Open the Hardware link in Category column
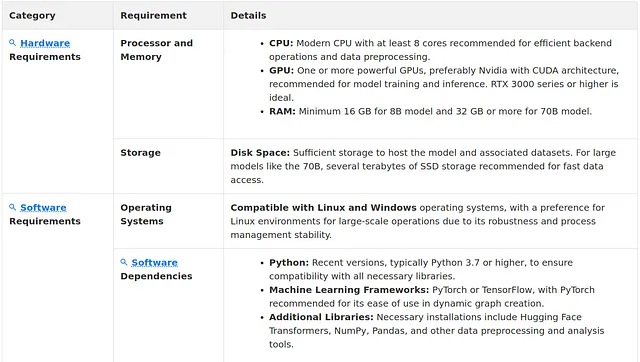The width and height of the screenshot is (640, 362). (x=45, y=43)
